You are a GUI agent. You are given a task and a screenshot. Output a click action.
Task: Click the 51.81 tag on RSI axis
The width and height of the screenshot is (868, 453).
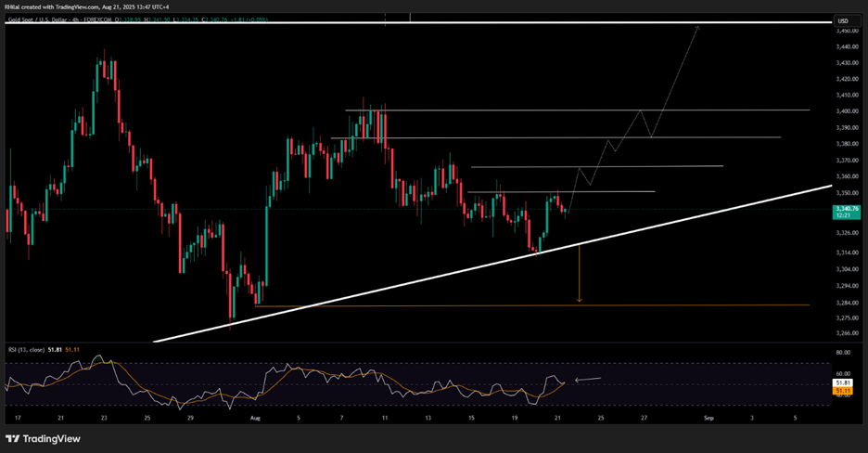pyautogui.click(x=843, y=382)
